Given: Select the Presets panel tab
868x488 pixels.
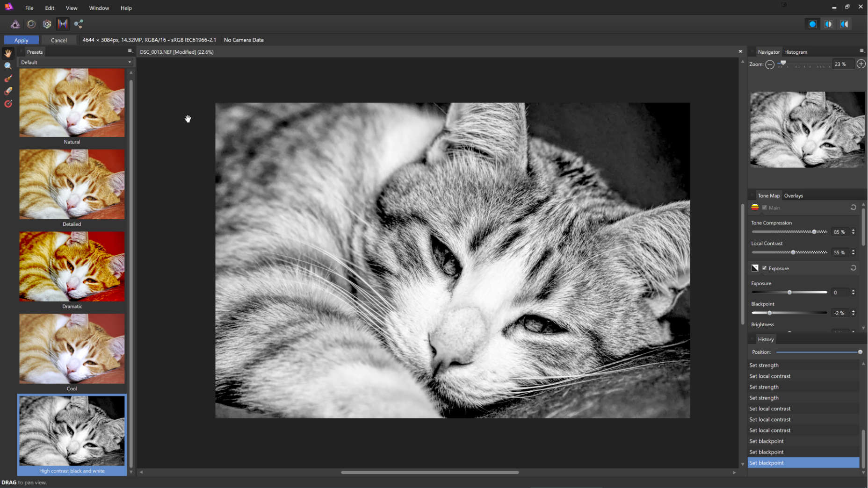Looking at the screenshot, I should click(35, 52).
